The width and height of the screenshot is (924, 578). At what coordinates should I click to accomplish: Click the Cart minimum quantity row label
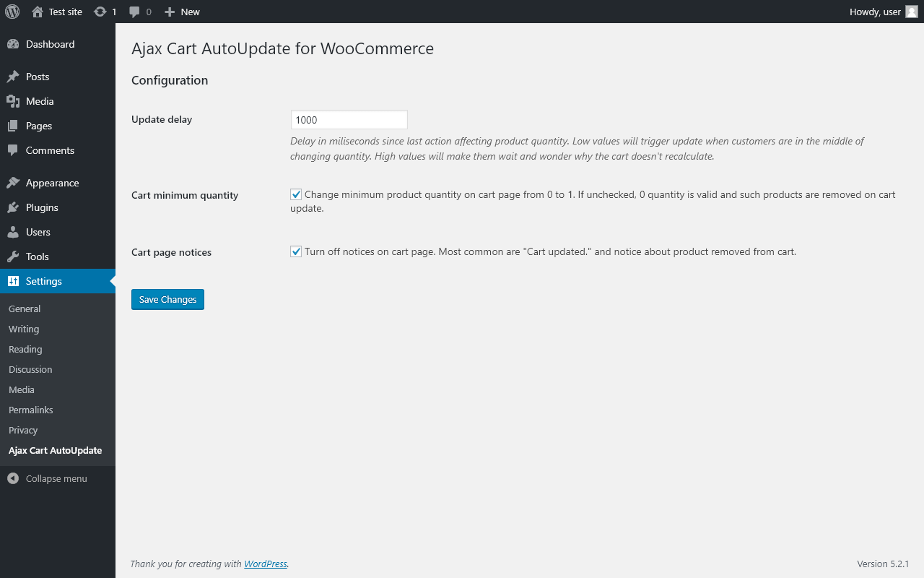[x=185, y=195]
